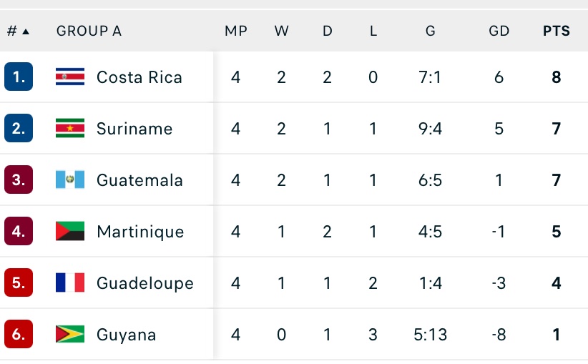588x364 pixels.
Task: Click the Guatemala flag icon
Action: (70, 180)
